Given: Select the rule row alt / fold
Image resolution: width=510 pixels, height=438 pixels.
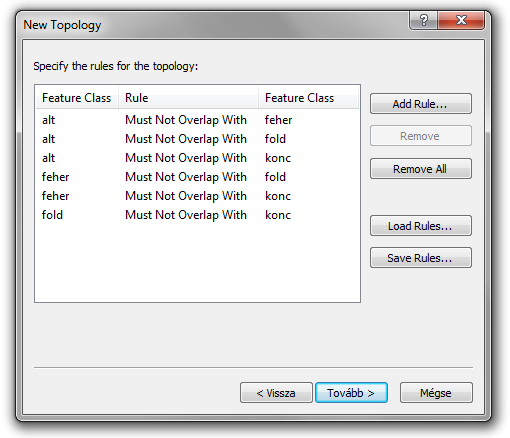Looking at the screenshot, I should [197, 139].
